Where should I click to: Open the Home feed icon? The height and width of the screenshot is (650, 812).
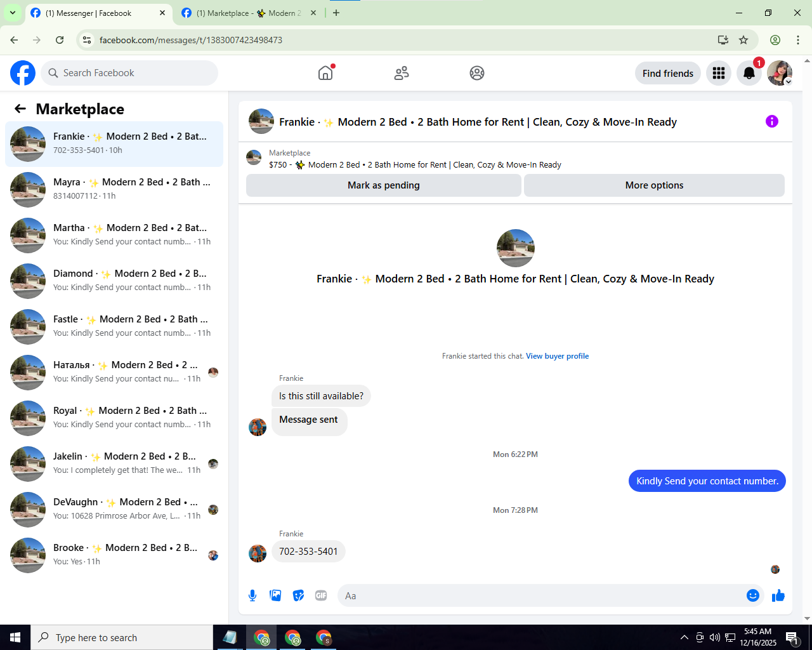[x=325, y=73]
